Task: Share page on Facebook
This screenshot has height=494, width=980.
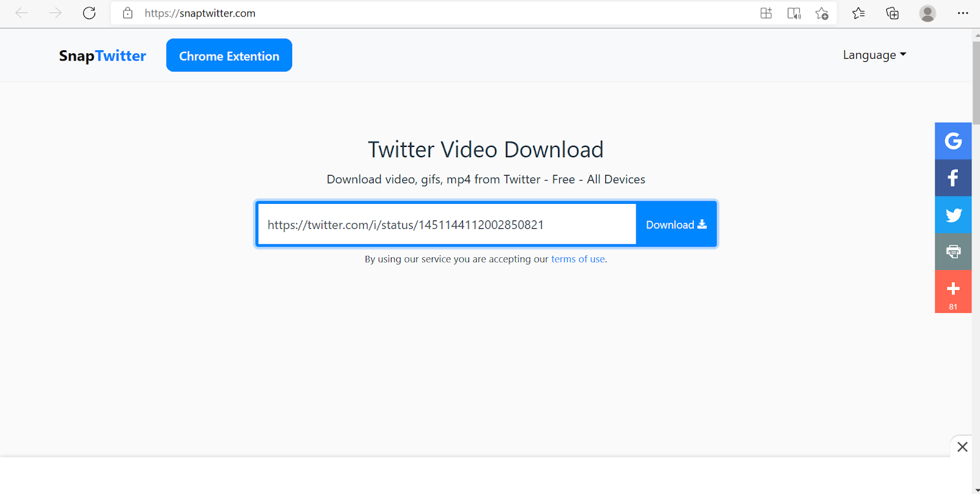Action: [x=953, y=178]
